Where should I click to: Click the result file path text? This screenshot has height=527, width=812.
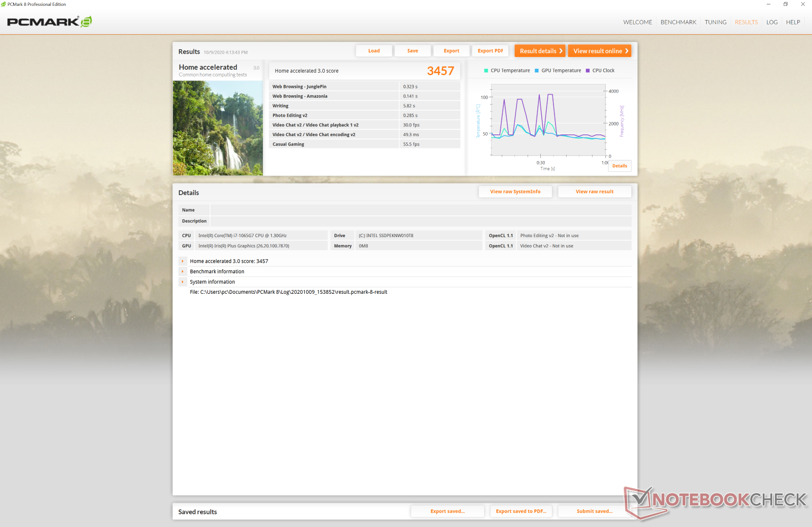[x=288, y=292]
